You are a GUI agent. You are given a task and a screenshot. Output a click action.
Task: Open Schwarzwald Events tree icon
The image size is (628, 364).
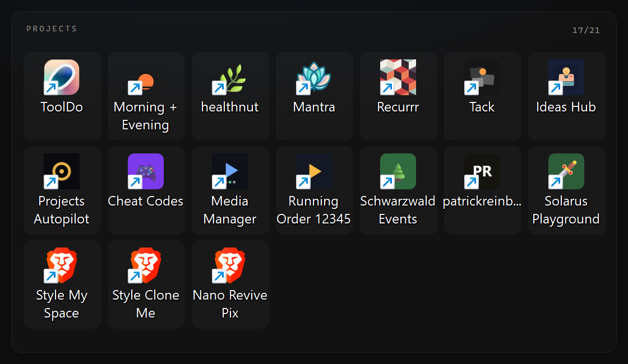pos(398,171)
